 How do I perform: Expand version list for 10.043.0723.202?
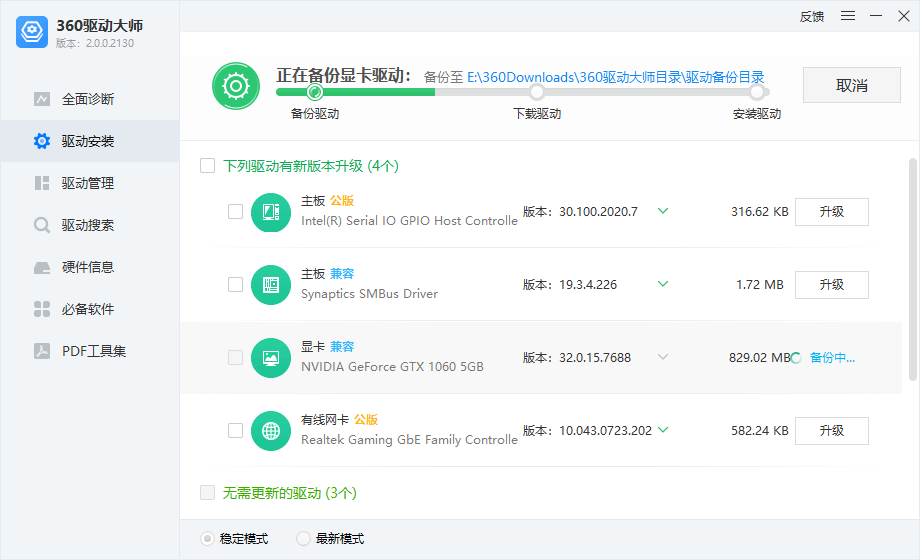[x=663, y=430]
